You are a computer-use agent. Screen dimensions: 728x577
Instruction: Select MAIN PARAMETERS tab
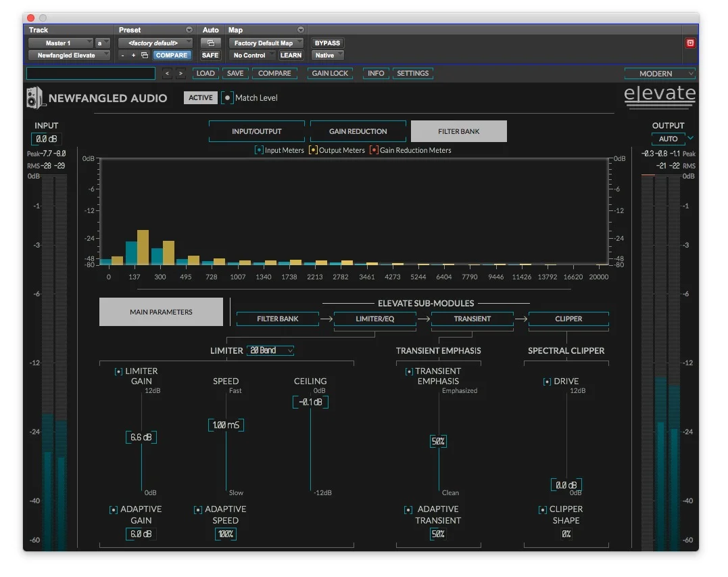point(161,312)
